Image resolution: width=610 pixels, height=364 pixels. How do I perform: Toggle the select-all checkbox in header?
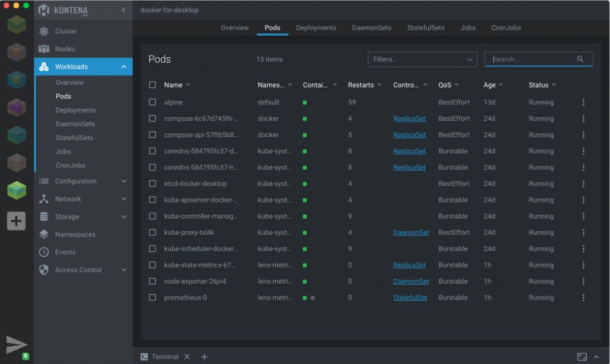coord(152,85)
